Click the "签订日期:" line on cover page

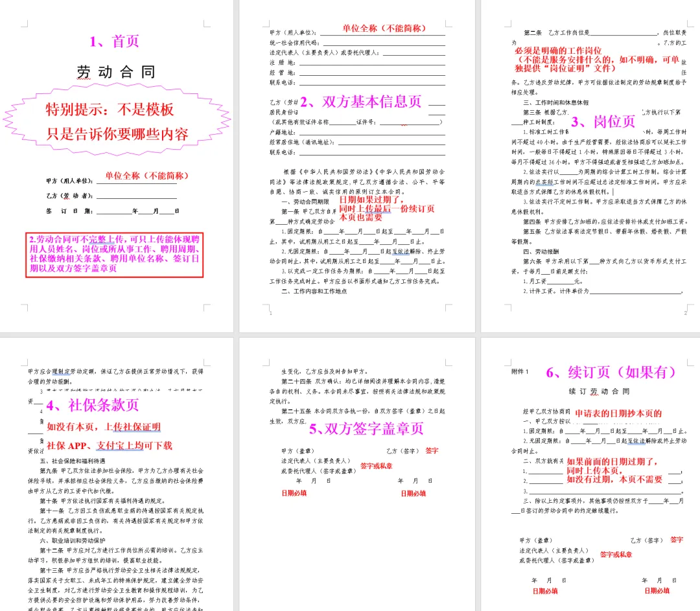113,211
